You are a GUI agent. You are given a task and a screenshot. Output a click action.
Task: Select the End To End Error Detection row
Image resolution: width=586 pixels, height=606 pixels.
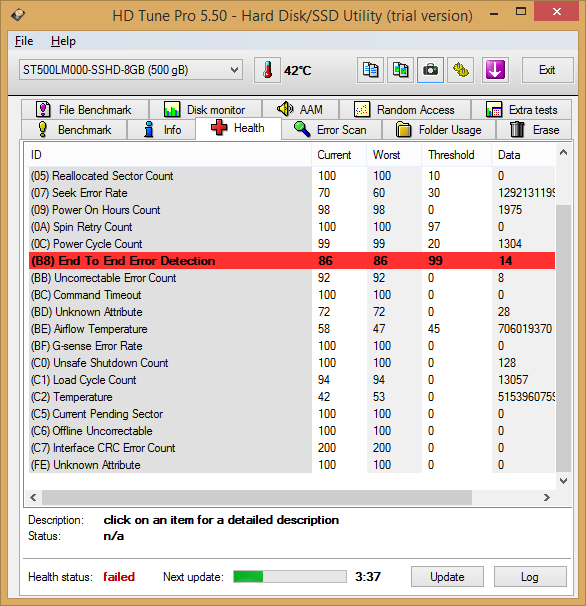coord(292,261)
